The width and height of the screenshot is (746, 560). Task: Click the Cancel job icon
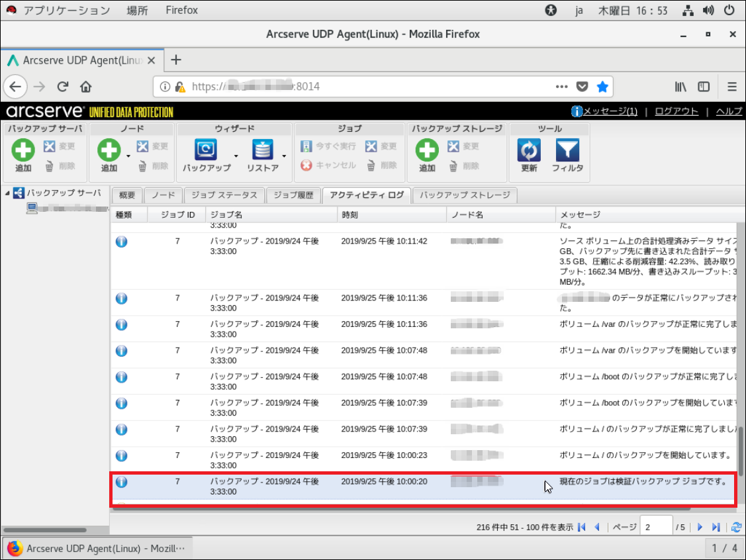pyautogui.click(x=306, y=165)
